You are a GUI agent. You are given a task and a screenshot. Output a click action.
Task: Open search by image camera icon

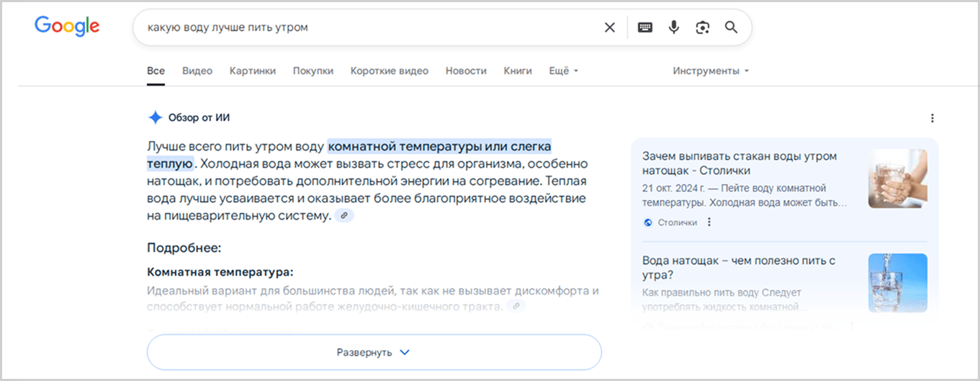703,27
